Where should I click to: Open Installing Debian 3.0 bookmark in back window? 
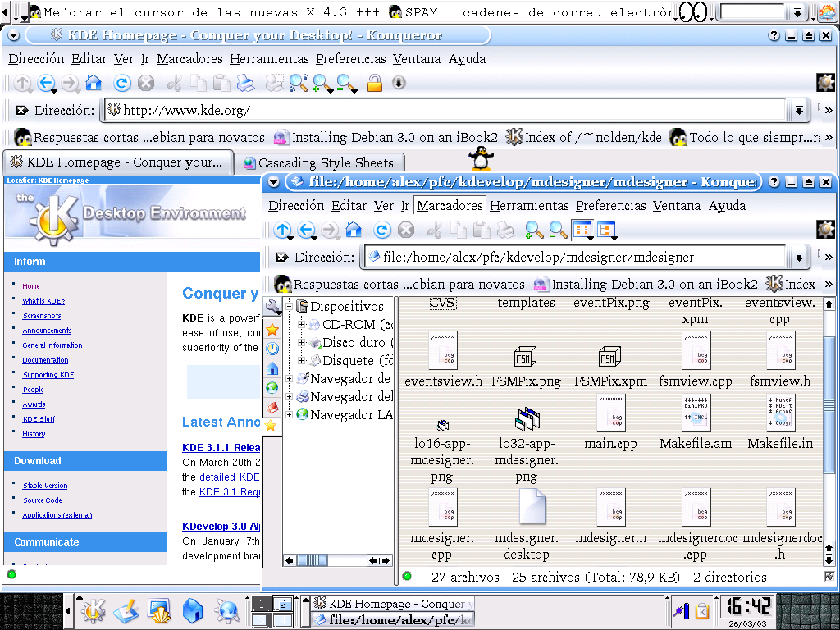[x=386, y=138]
